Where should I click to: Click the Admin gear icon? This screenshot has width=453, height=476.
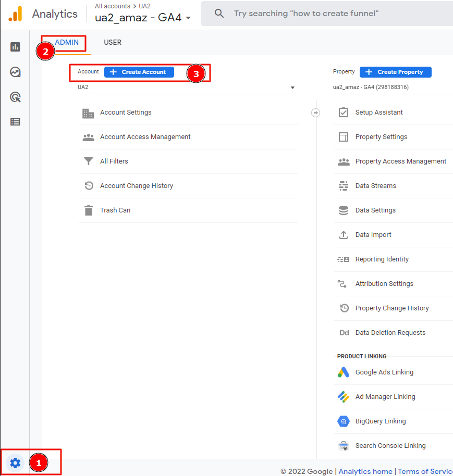[x=15, y=463]
